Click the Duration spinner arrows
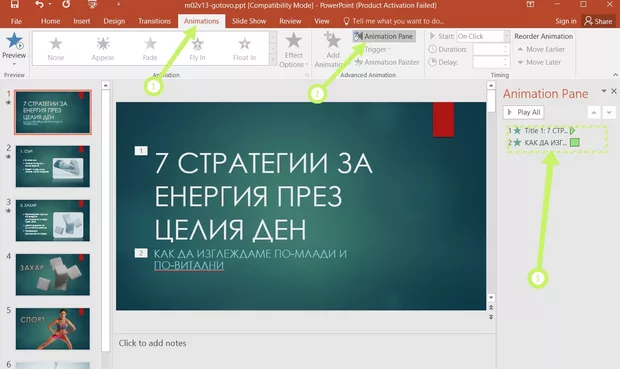Image resolution: width=620 pixels, height=369 pixels. [x=505, y=49]
